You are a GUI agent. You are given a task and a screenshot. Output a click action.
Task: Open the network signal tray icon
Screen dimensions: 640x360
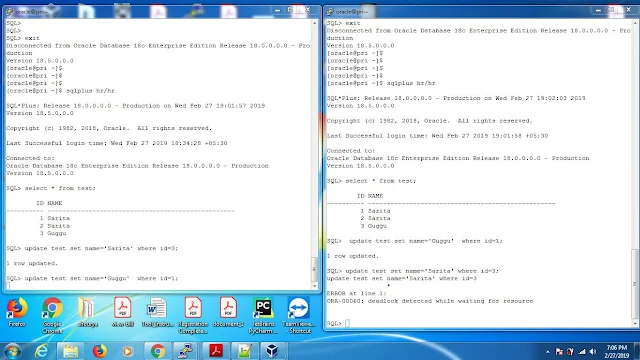pos(582,351)
